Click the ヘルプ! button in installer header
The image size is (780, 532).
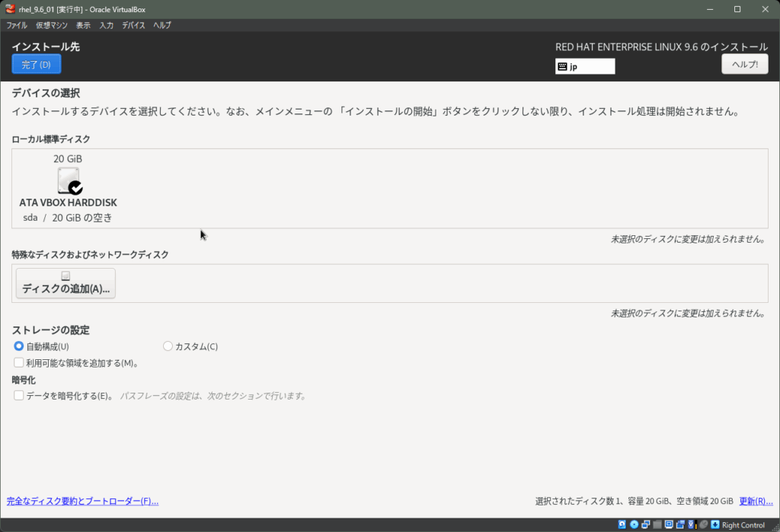pyautogui.click(x=745, y=64)
